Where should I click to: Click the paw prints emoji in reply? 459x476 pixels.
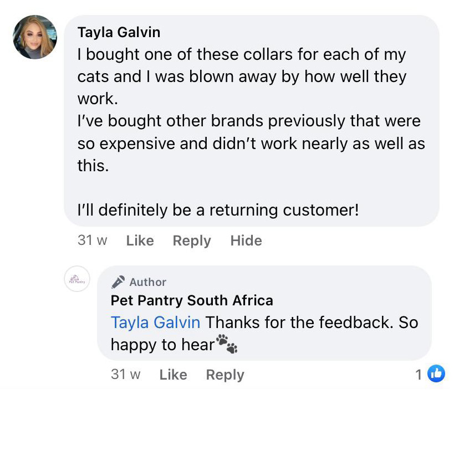[x=227, y=344]
